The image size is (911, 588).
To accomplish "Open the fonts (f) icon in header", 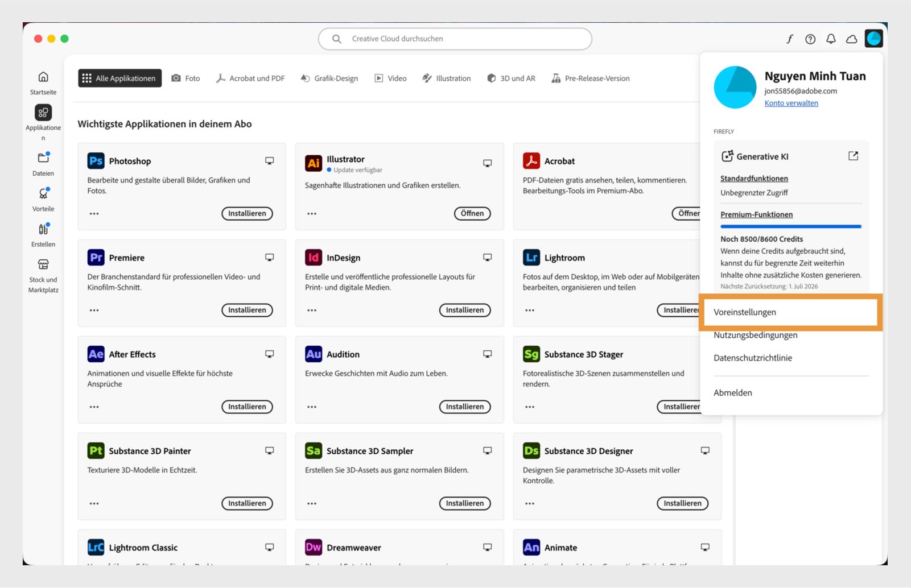I will point(790,39).
